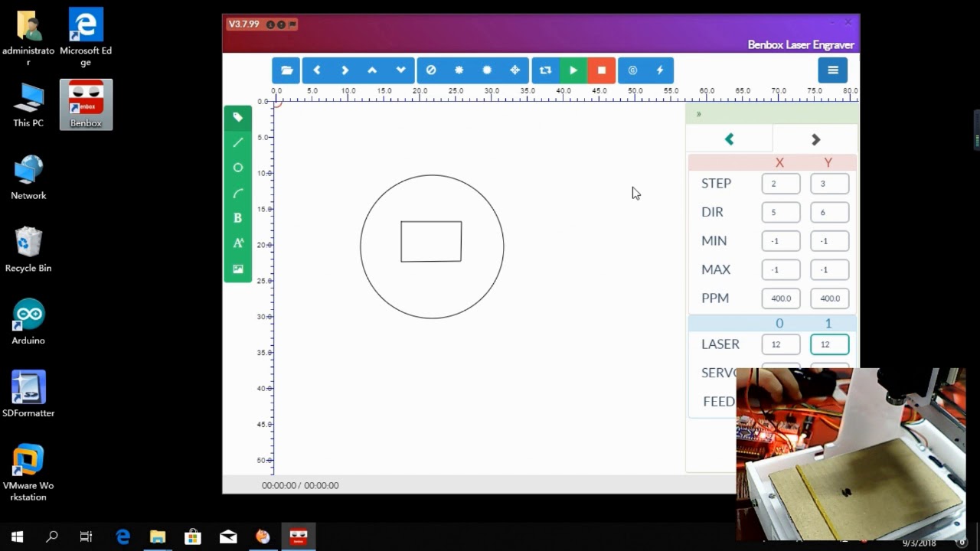This screenshot has width=980, height=551.
Task: Select the This PC desktop icon
Action: click(28, 105)
